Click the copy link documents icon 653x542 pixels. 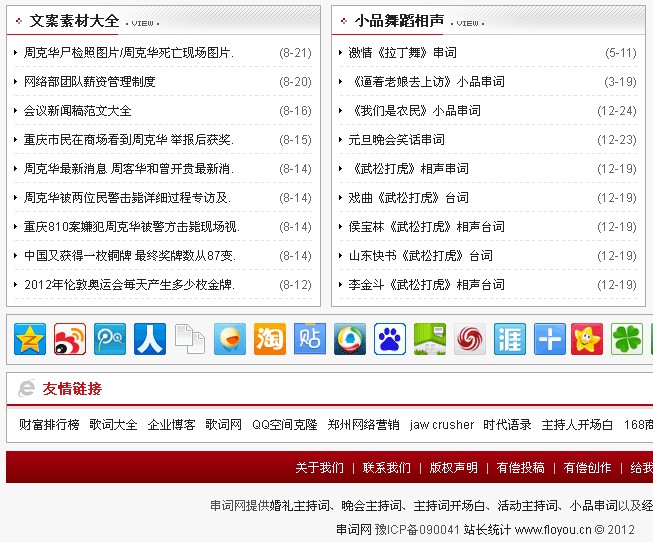[x=190, y=339]
